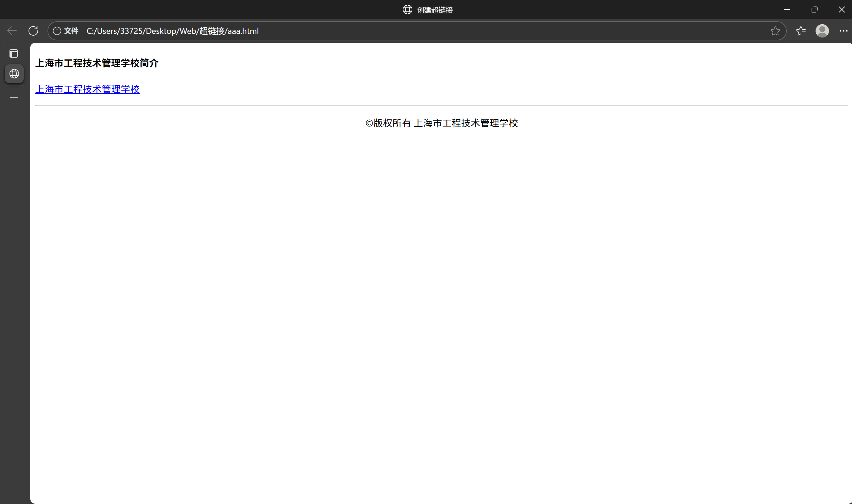The width and height of the screenshot is (852, 504).
Task: Focus the address bar file path
Action: tap(173, 31)
